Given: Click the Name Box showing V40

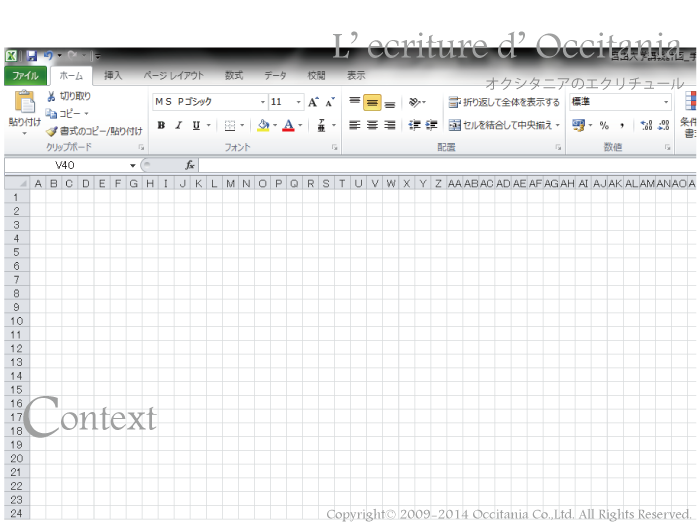Looking at the screenshot, I should point(67,166).
